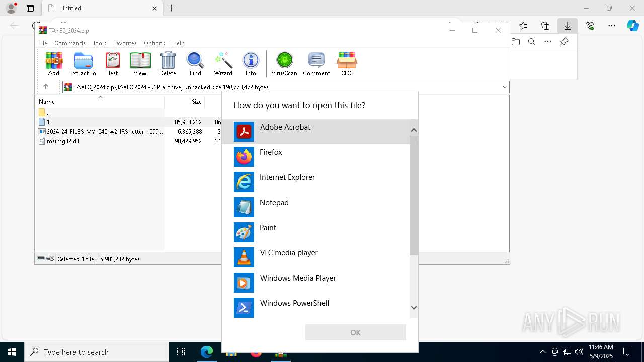Open Edge browser essentials icon

click(x=590, y=26)
